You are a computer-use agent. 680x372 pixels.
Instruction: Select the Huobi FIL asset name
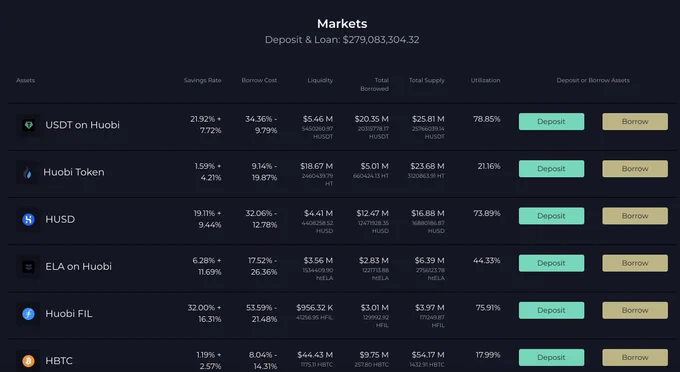point(69,313)
